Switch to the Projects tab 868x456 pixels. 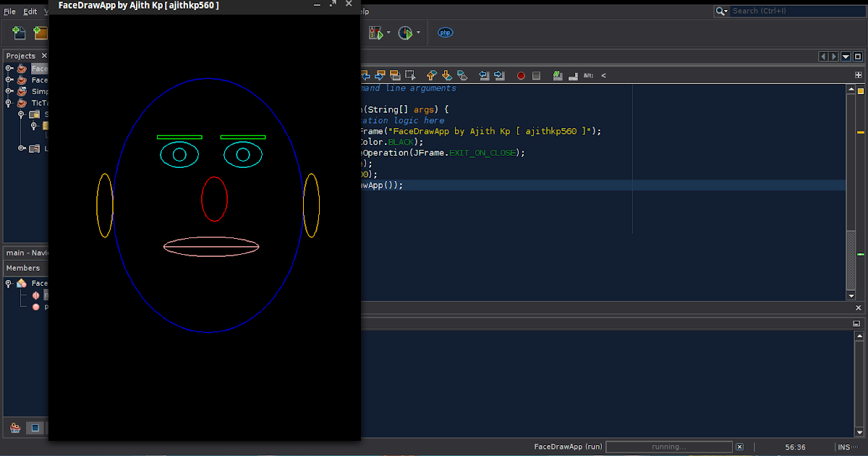[20, 56]
